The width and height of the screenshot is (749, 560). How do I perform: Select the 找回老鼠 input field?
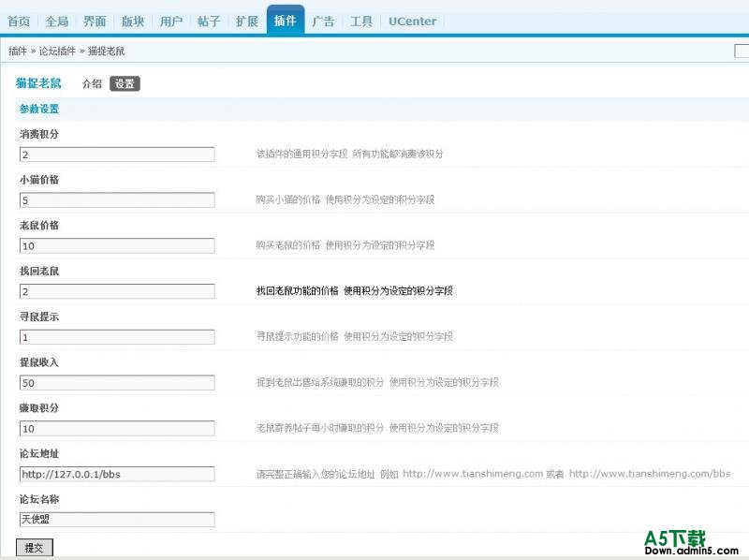tap(117, 291)
